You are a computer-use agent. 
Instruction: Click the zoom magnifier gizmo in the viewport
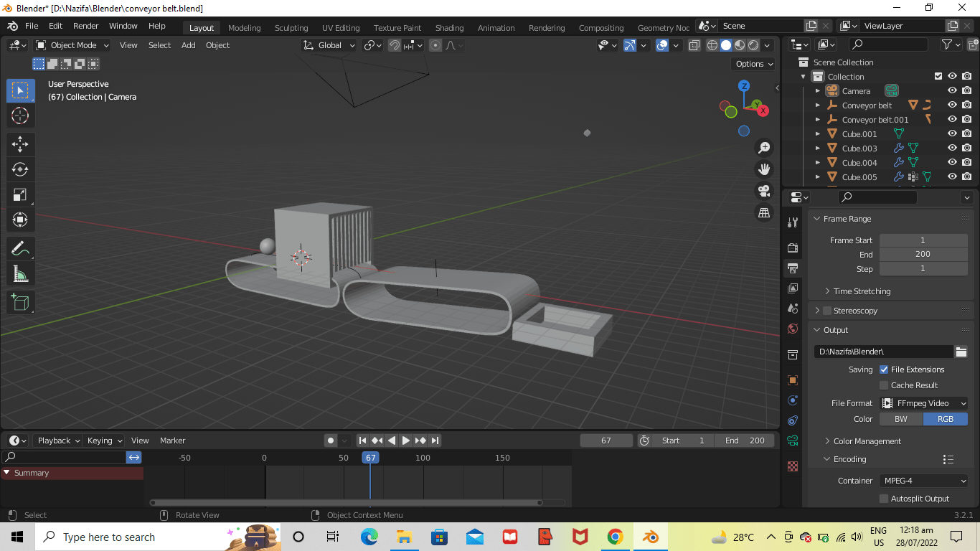click(763, 147)
